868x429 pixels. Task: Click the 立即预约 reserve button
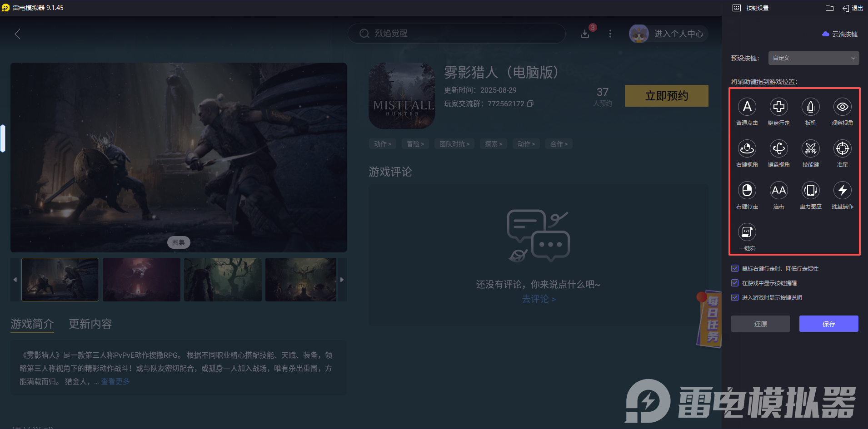pos(667,96)
